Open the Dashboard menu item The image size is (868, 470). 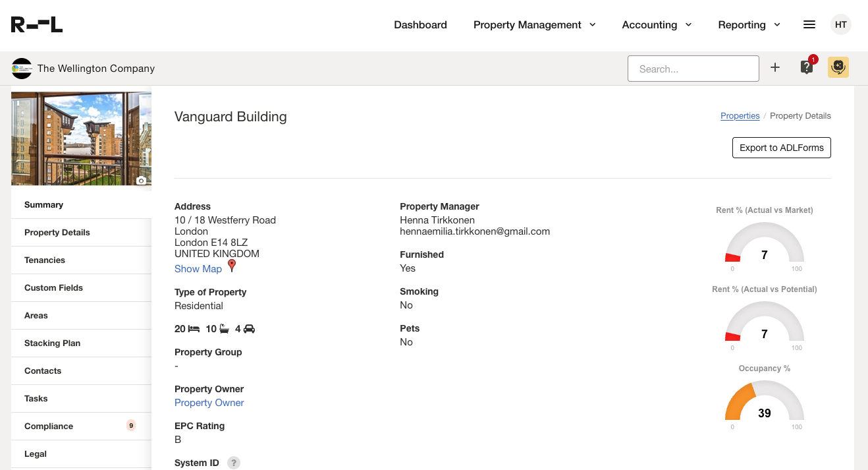point(420,25)
